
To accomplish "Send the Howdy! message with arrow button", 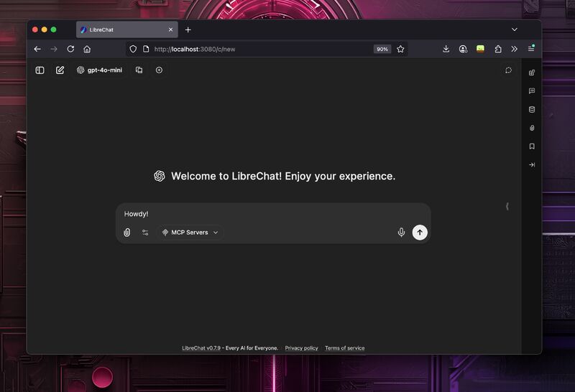I will (420, 233).
